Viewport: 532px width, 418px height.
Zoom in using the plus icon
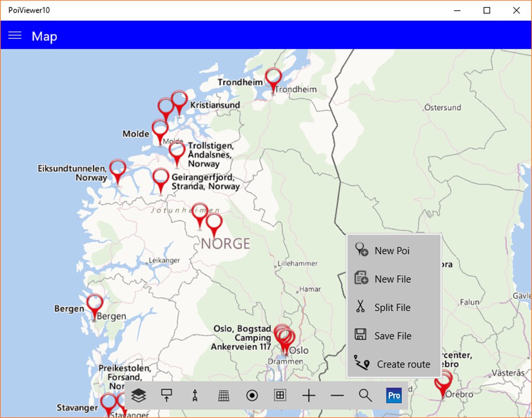tap(308, 395)
